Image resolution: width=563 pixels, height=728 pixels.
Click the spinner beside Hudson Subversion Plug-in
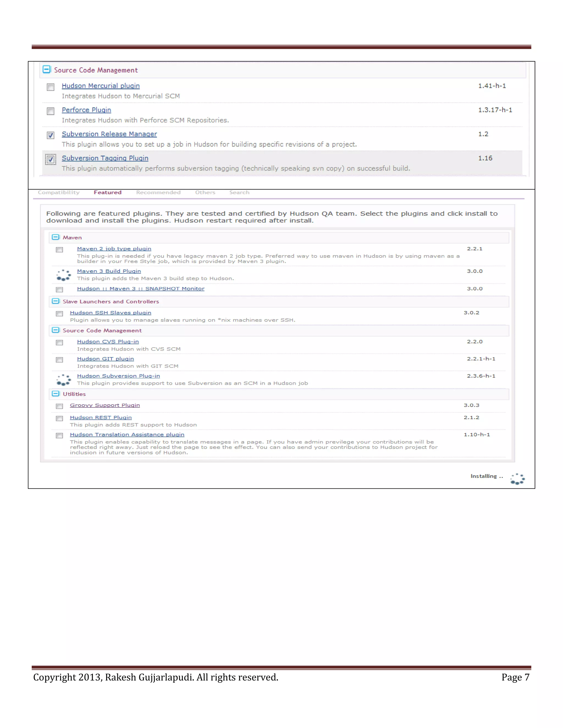tap(64, 380)
